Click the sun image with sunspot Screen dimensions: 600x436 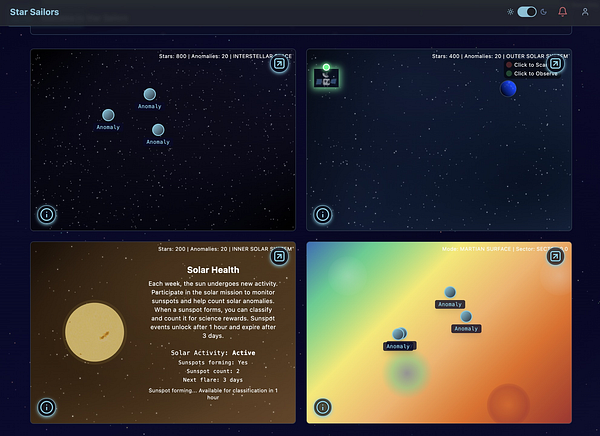95,332
